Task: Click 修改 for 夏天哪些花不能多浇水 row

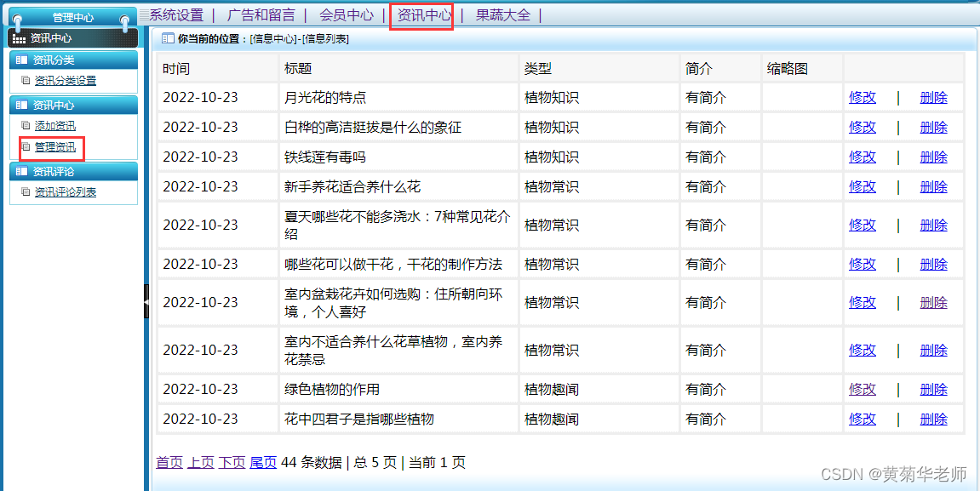Action: coord(863,225)
